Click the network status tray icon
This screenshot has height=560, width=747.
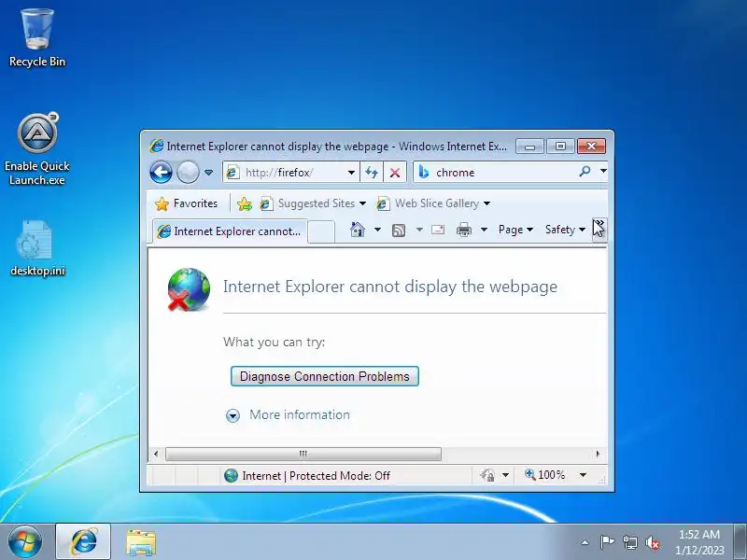(629, 542)
